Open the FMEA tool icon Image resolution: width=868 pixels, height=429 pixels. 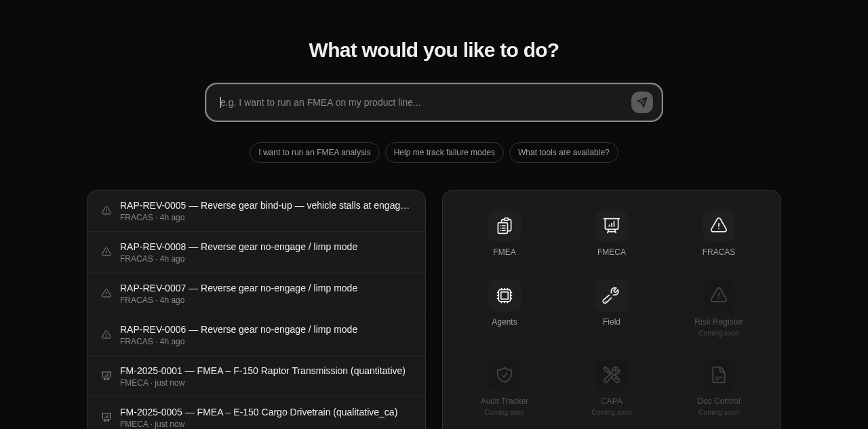tap(505, 226)
